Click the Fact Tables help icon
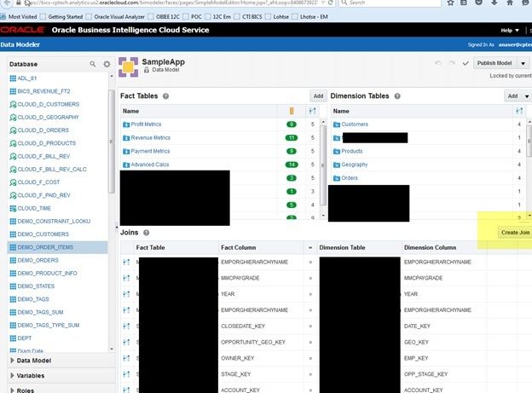Screen dimensions: 532x393 coord(165,96)
